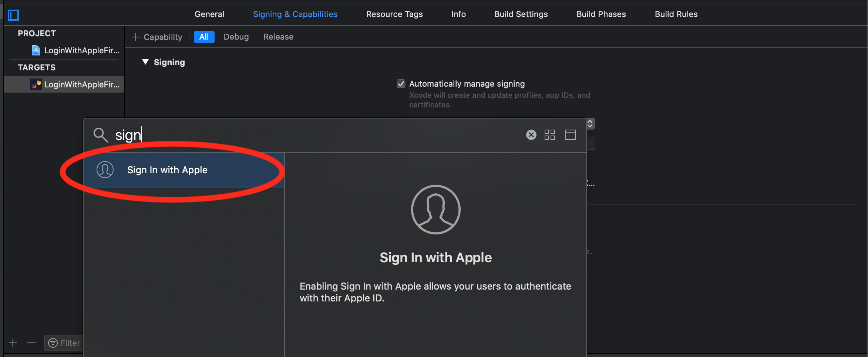Select the Debug configuration filter
The height and width of the screenshot is (357, 868).
pos(236,37)
